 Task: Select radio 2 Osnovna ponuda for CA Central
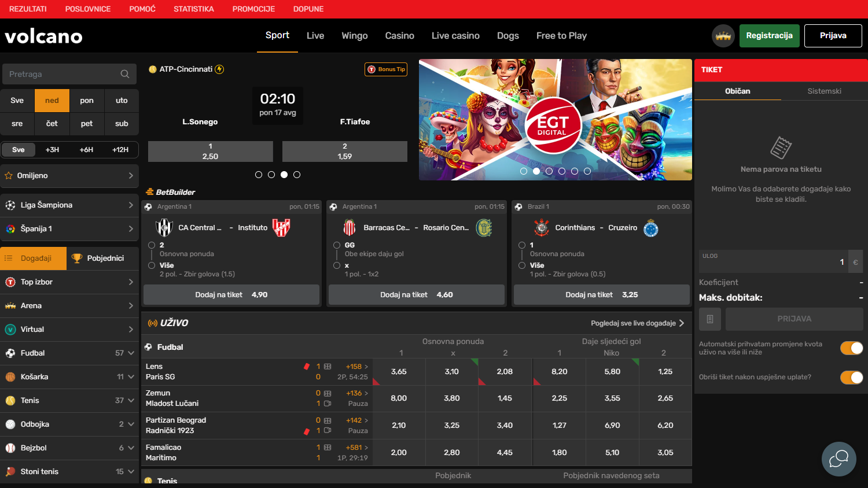point(152,245)
